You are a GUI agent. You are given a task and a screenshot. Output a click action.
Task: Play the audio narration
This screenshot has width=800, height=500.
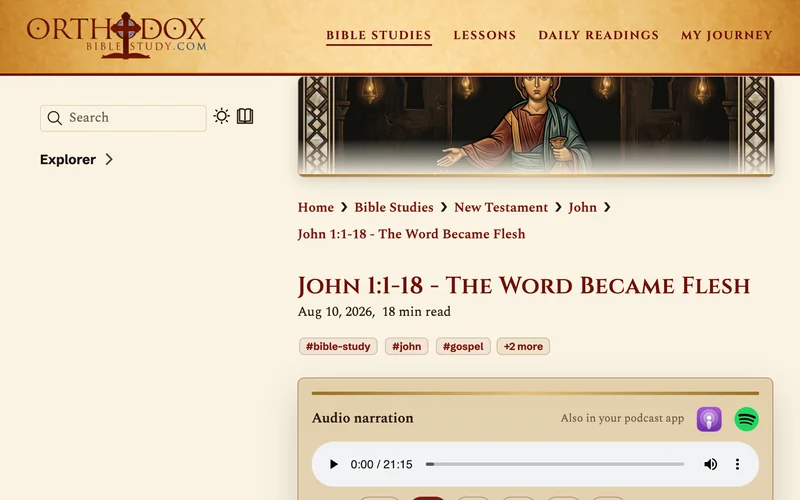tap(334, 464)
